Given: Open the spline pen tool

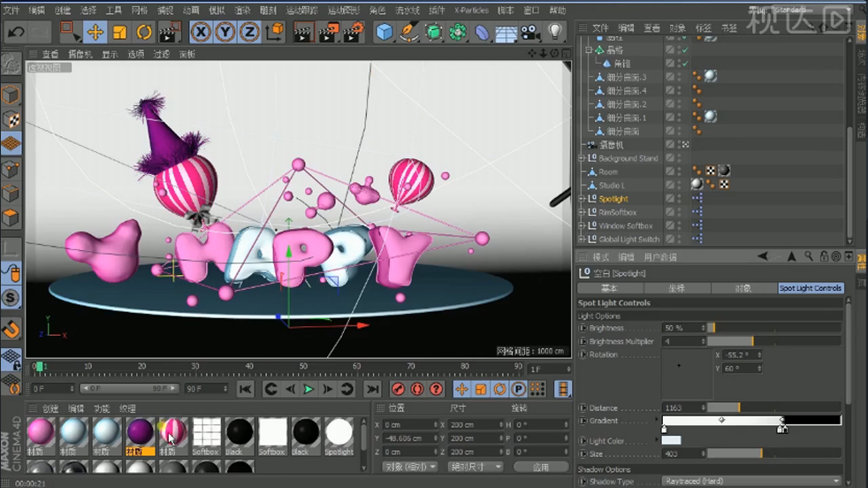Looking at the screenshot, I should pyautogui.click(x=408, y=32).
